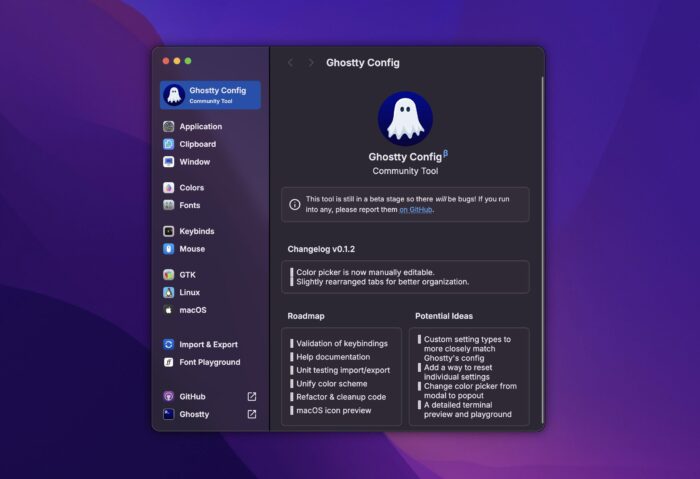This screenshot has height=479, width=700.
Task: Open the Mouse settings icon
Action: (169, 249)
